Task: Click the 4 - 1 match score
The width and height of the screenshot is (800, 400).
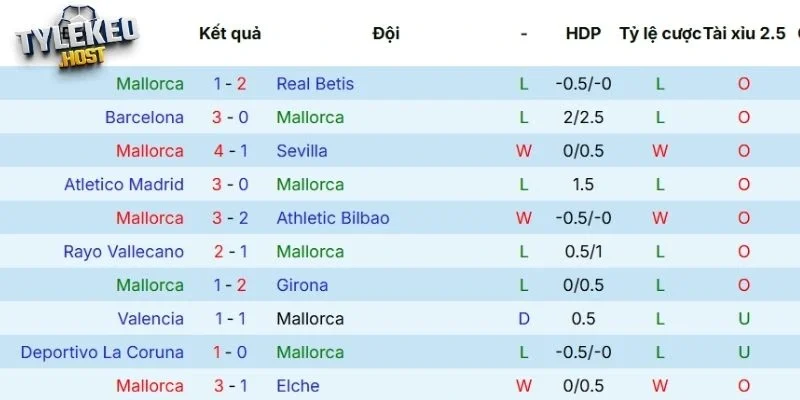Action: [x=230, y=151]
